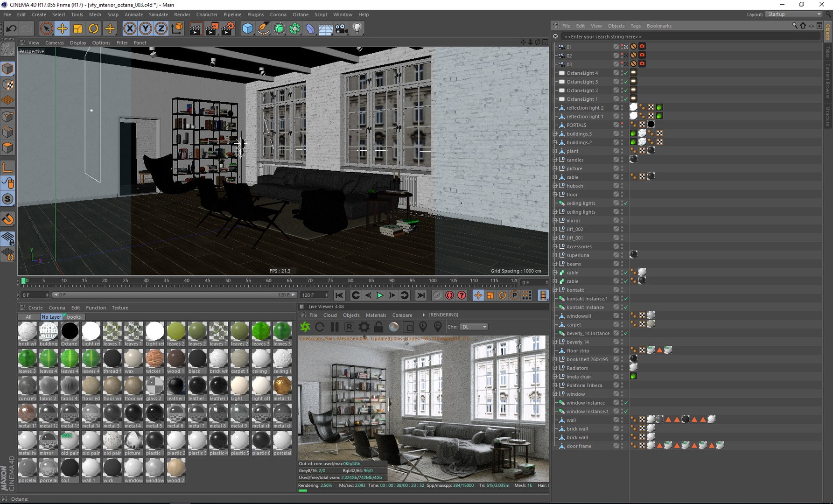Screen dimensions: 833x504
Task: Toggle enable checkmark on window Instance
Action: [626, 403]
